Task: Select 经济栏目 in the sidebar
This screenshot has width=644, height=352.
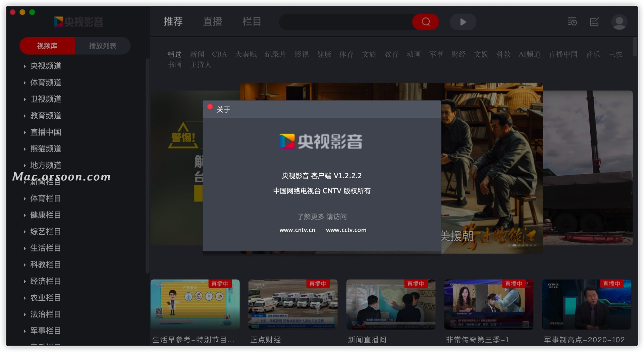Action: point(46,281)
